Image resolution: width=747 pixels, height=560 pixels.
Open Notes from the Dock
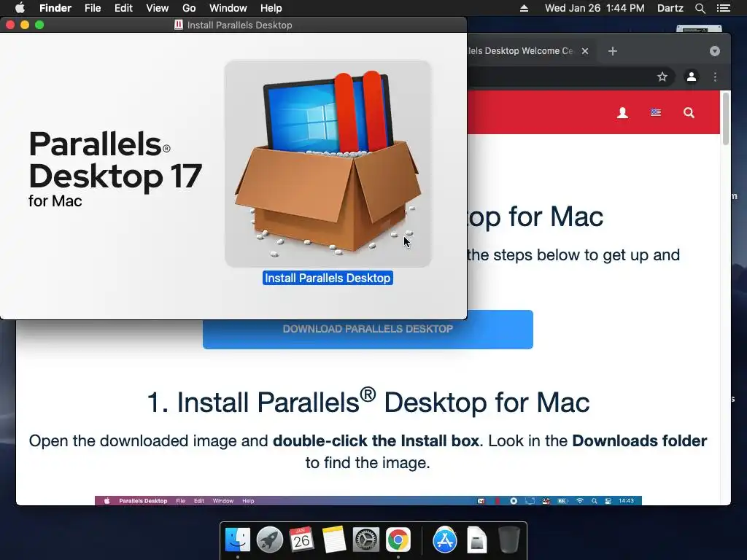(333, 540)
